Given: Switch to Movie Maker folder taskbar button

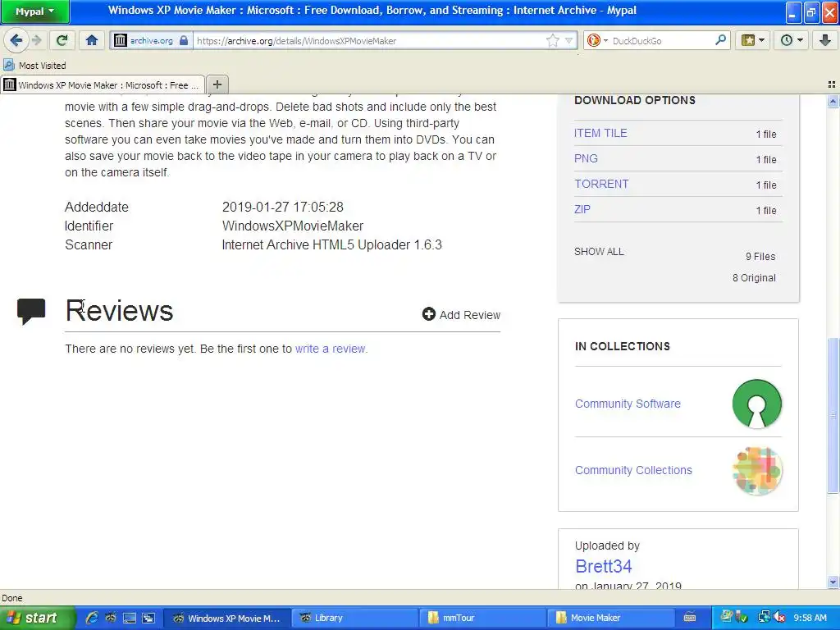Looking at the screenshot, I should (x=610, y=618).
